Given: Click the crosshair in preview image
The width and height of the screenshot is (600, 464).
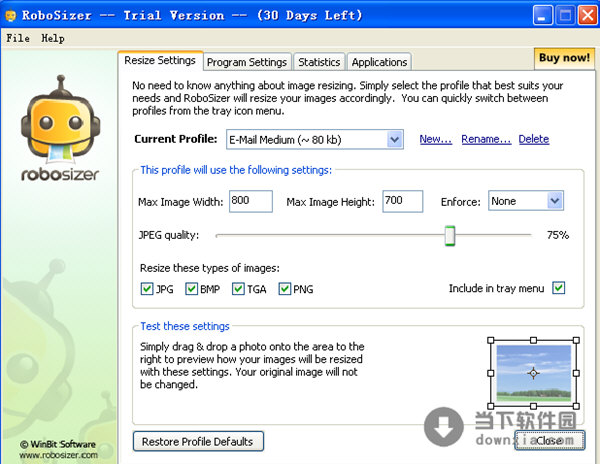Looking at the screenshot, I should (x=533, y=373).
